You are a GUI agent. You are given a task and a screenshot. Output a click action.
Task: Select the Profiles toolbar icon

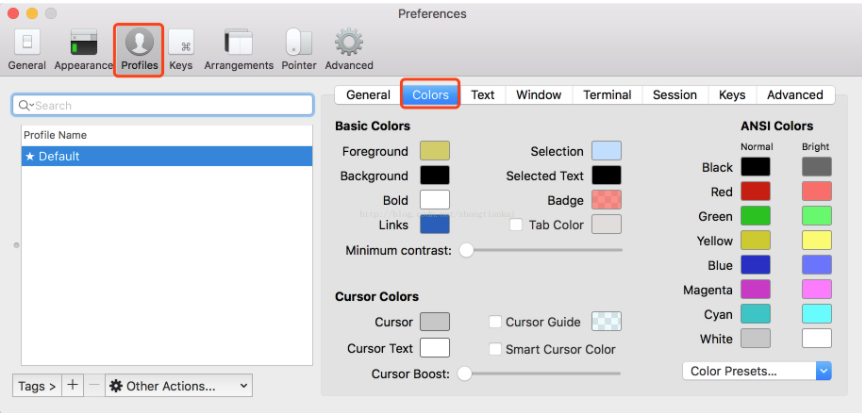[139, 44]
